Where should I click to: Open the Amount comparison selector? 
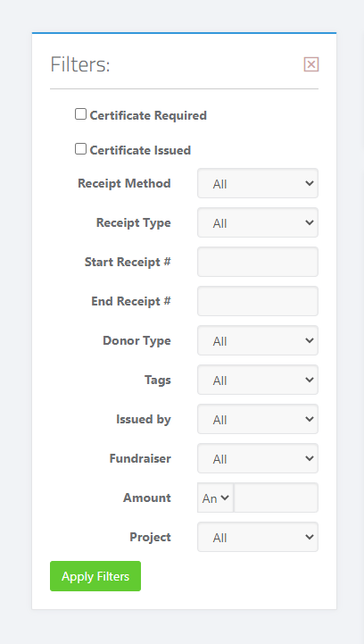click(215, 498)
